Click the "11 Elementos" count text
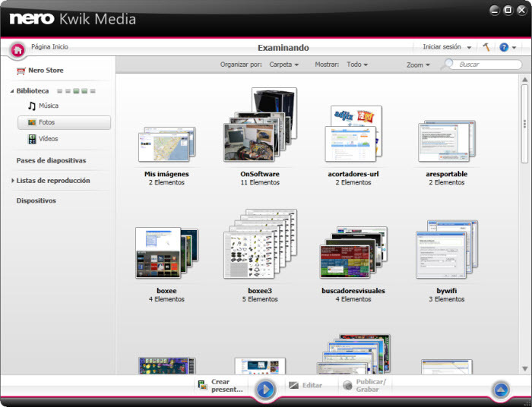This screenshot has width=532, height=407. tap(260, 182)
